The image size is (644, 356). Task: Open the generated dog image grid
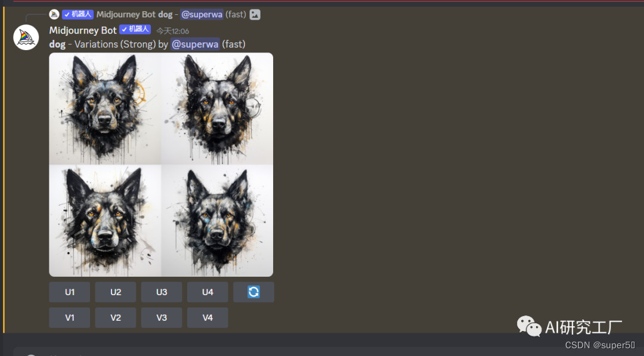point(161,165)
